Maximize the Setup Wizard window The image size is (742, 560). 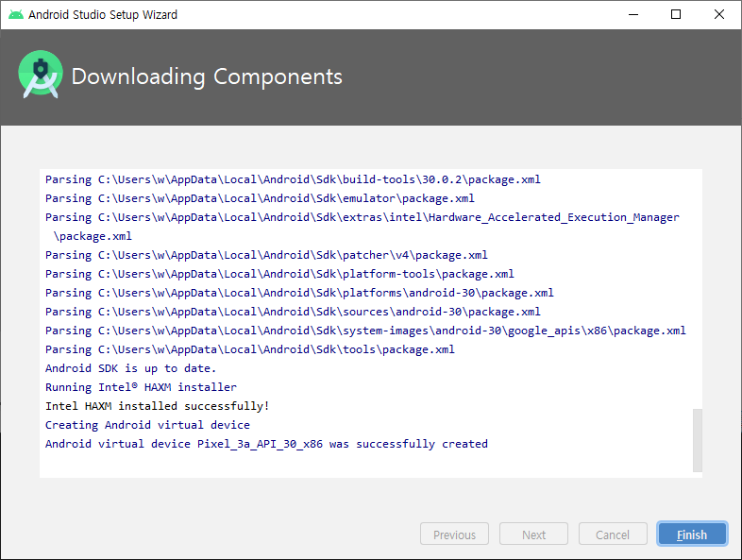(676, 15)
